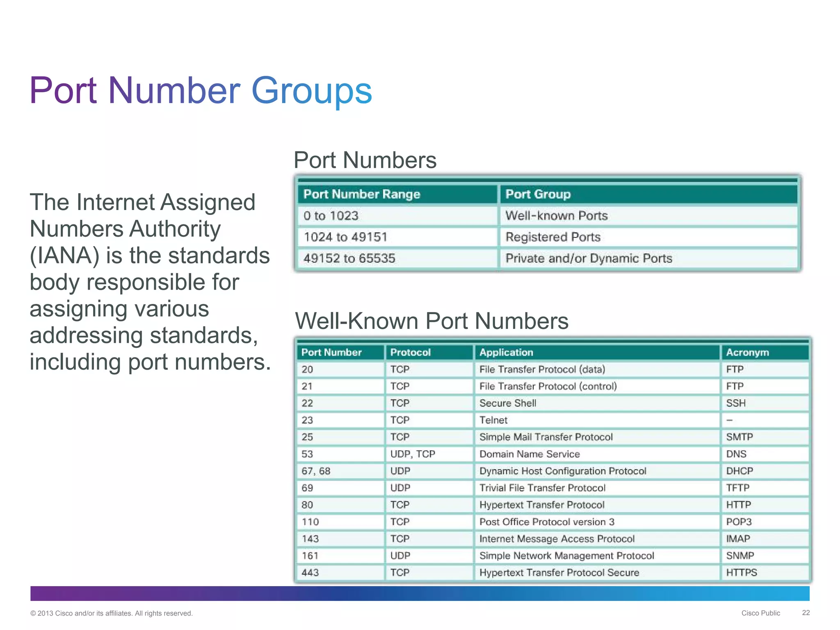Select port number cell '25'
This screenshot has height=630, width=840.
click(x=340, y=437)
